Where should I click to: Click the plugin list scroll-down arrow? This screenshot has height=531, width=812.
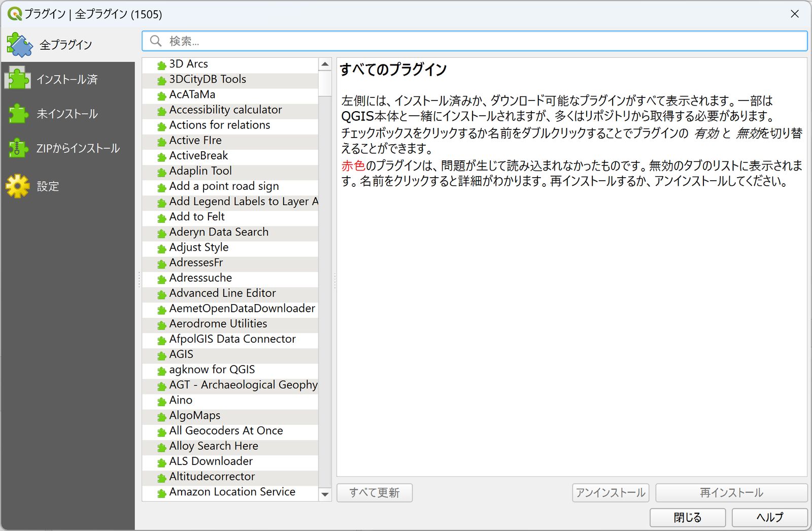click(x=325, y=494)
